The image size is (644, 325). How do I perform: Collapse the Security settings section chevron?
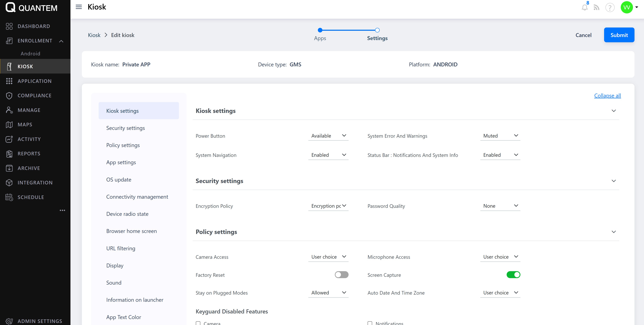pos(613,181)
